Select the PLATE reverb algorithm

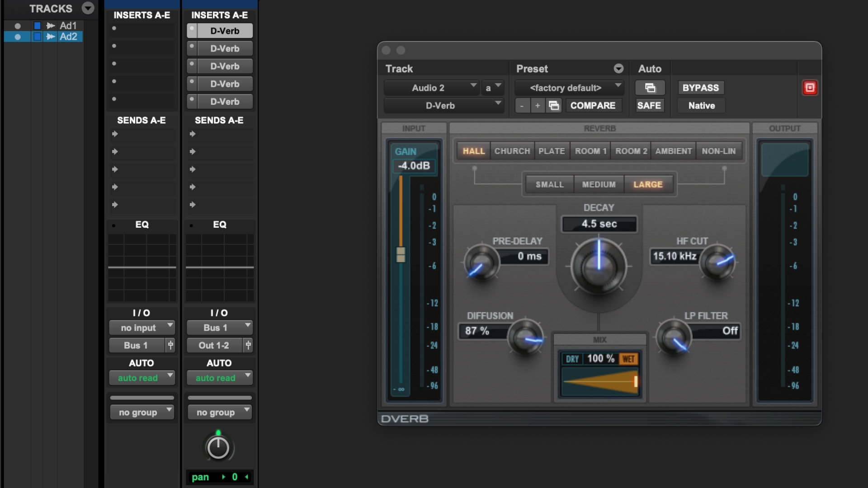point(552,151)
